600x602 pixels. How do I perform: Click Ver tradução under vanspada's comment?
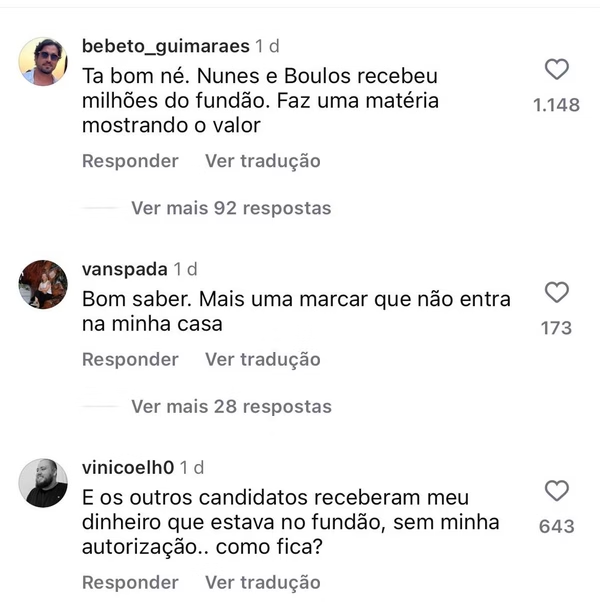point(263,359)
